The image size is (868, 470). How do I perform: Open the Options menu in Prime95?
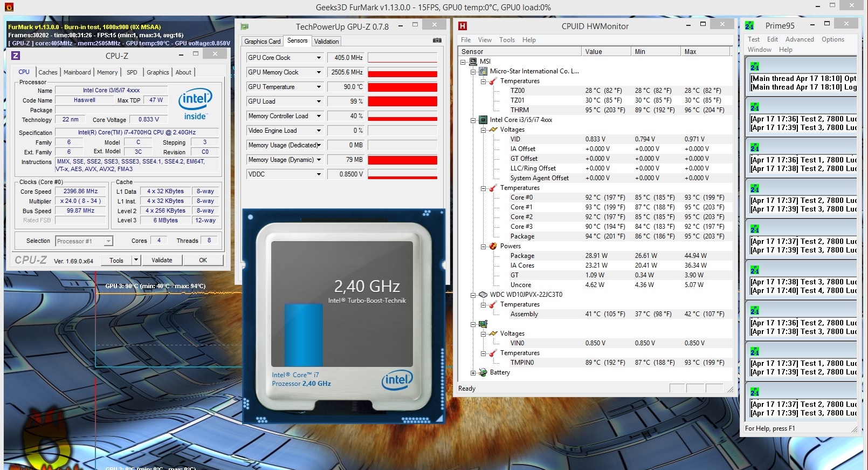tap(833, 39)
